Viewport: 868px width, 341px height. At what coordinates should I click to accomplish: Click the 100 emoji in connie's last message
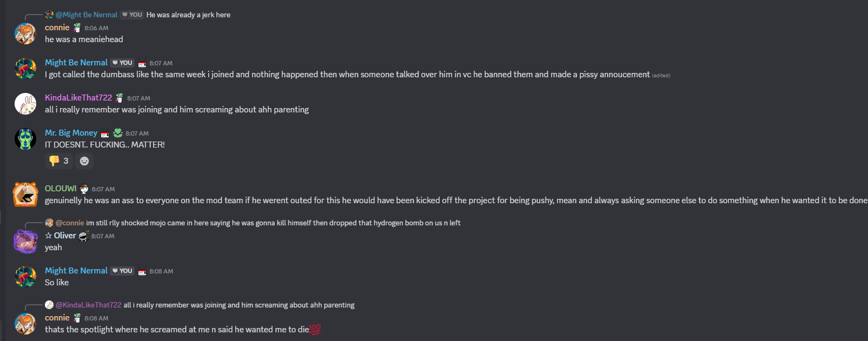tap(315, 329)
